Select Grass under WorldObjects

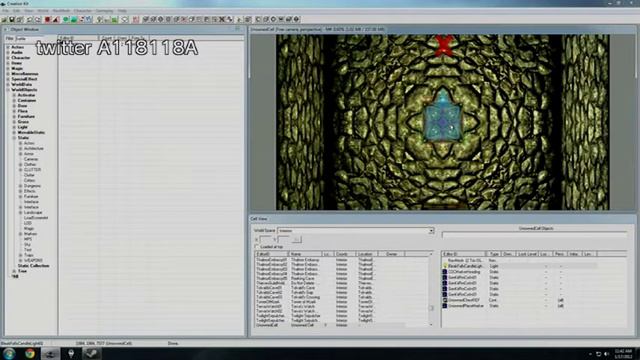click(x=23, y=122)
